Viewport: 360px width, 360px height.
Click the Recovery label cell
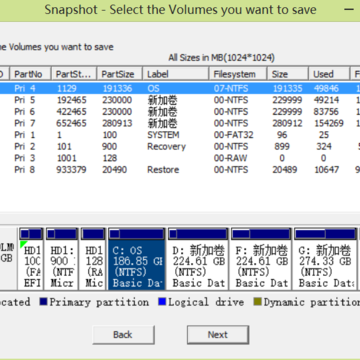166,147
